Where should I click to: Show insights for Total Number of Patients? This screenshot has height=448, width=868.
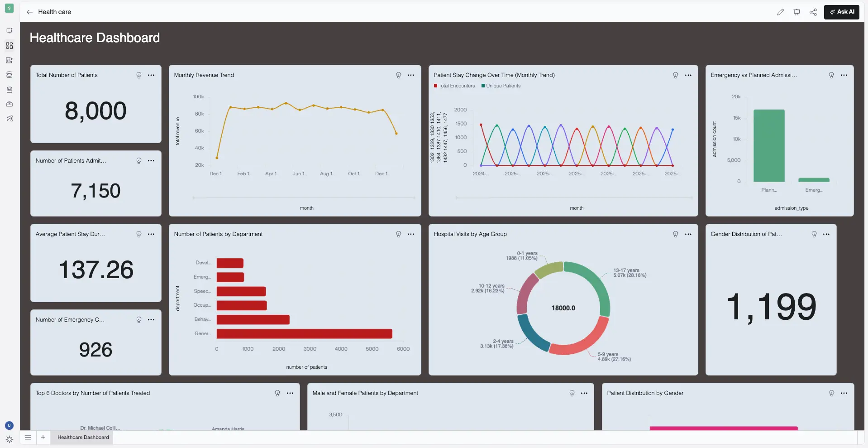click(x=139, y=75)
